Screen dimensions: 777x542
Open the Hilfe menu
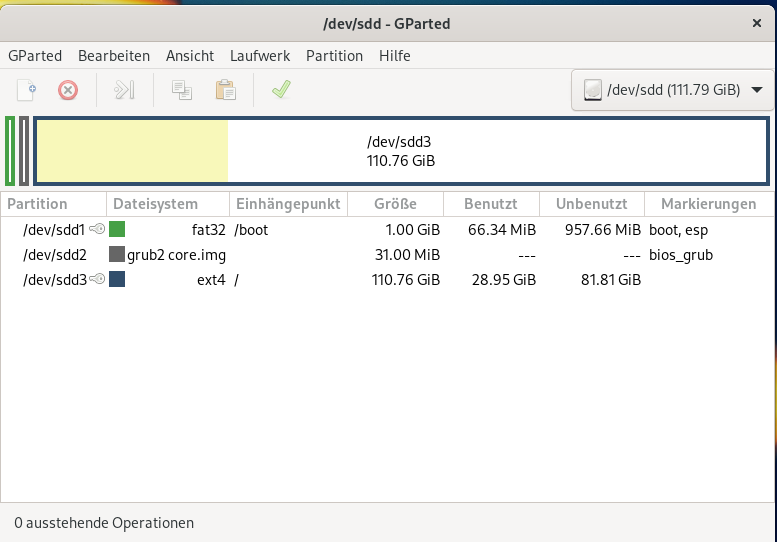[x=394, y=56]
